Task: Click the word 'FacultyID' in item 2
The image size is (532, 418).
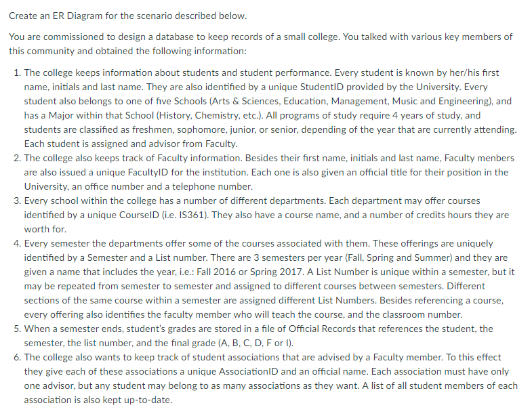Action: click(148, 173)
